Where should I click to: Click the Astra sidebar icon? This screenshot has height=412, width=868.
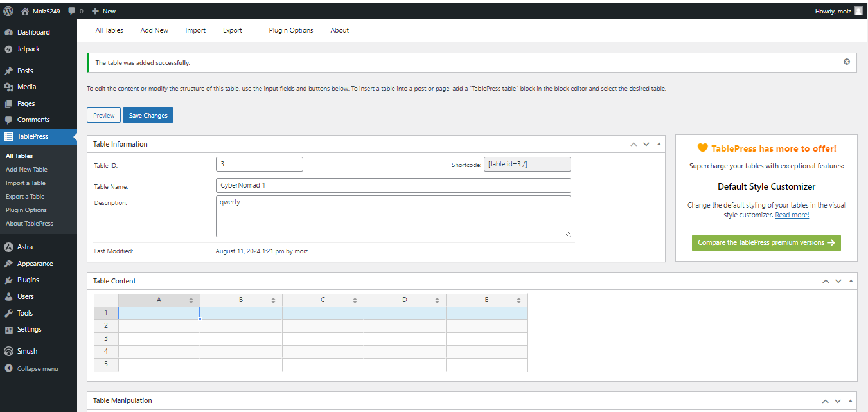[8, 247]
